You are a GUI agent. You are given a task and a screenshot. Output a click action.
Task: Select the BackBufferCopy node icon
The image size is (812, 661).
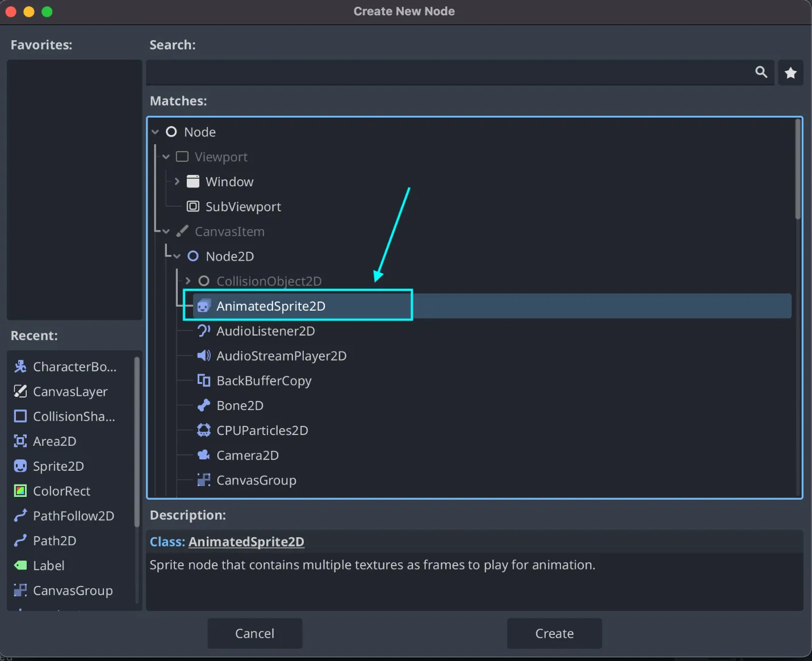[x=203, y=380]
